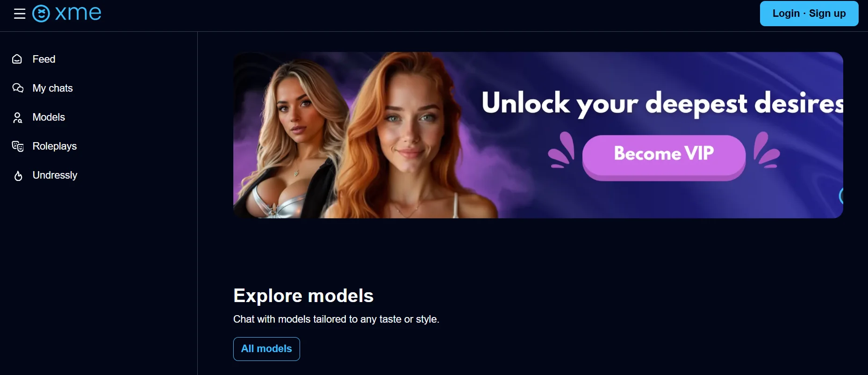Go to My chats section
The height and width of the screenshot is (375, 868).
(53, 88)
